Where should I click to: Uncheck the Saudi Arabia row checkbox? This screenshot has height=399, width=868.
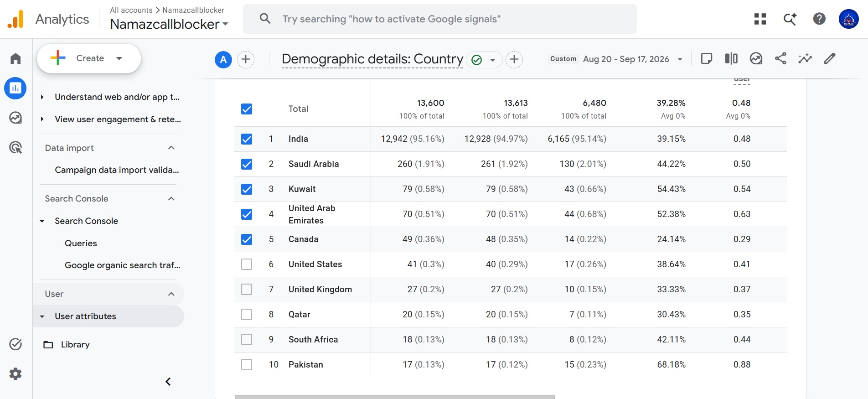[x=247, y=164]
